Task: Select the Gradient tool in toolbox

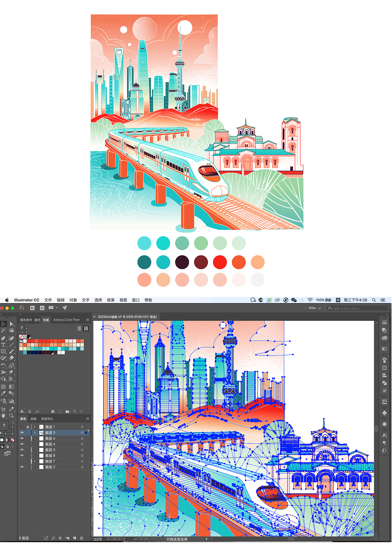Action: [11, 387]
